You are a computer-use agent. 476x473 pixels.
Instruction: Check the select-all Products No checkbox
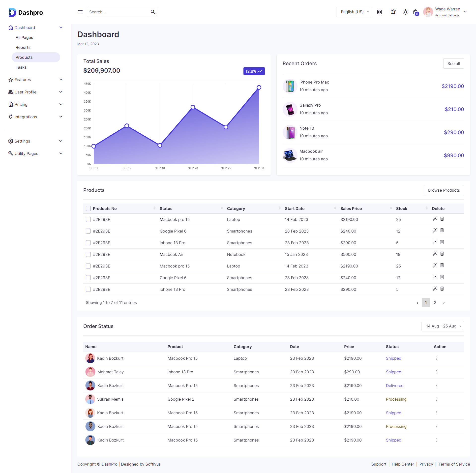tap(88, 208)
